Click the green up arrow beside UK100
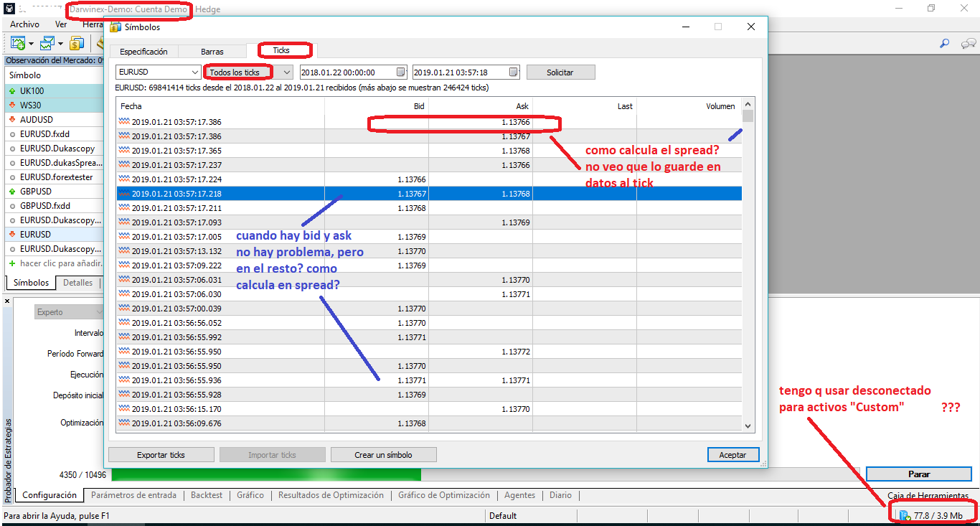Image resolution: width=980 pixels, height=526 pixels. [x=11, y=91]
